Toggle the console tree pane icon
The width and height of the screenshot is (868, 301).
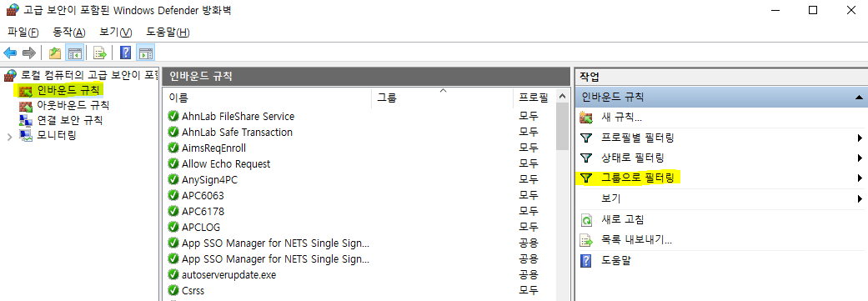pyautogui.click(x=74, y=53)
